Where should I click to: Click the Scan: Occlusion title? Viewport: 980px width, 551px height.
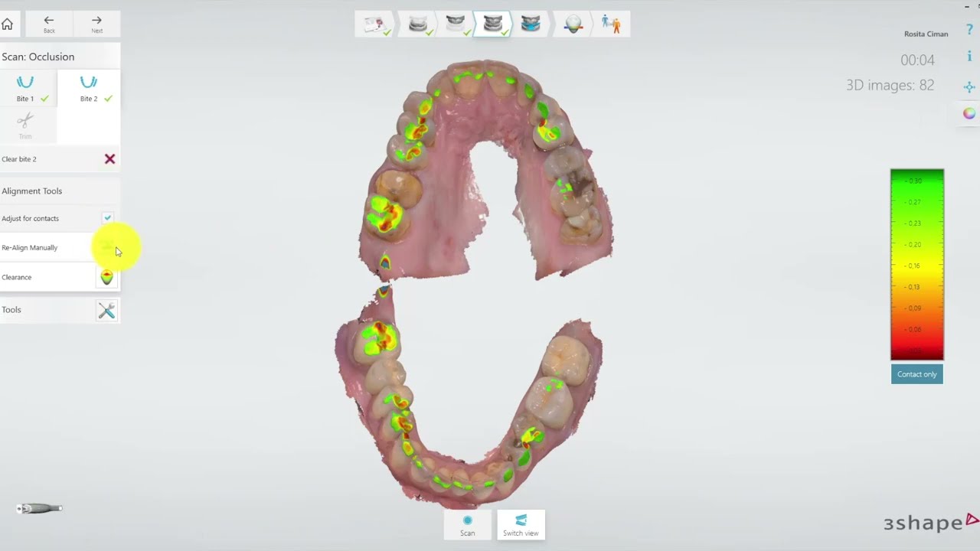coord(38,57)
